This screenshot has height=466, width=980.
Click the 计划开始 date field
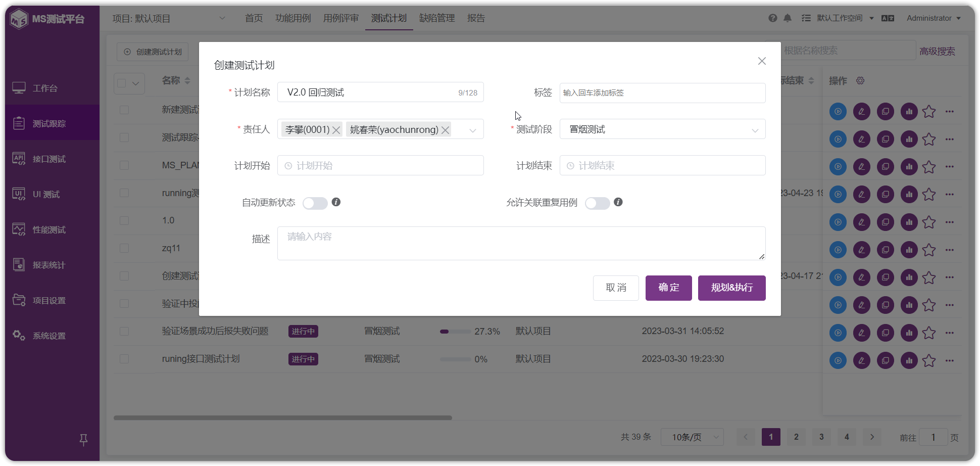(x=380, y=166)
